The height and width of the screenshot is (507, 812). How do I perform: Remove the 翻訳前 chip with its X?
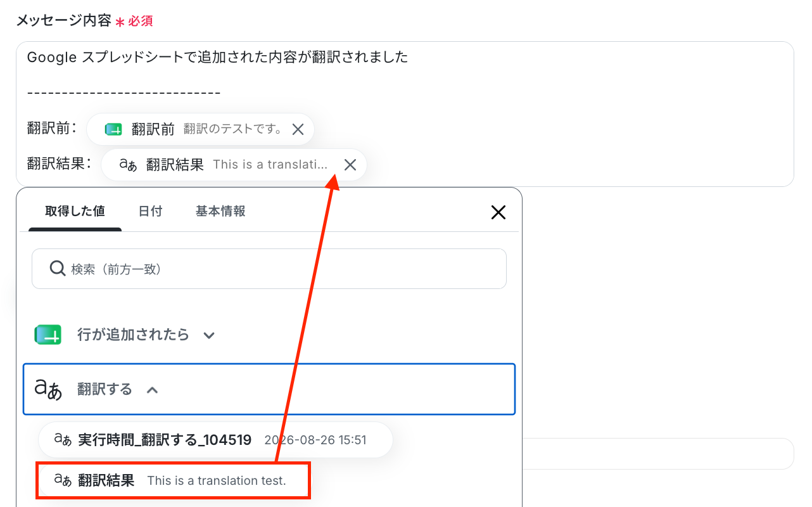(298, 129)
